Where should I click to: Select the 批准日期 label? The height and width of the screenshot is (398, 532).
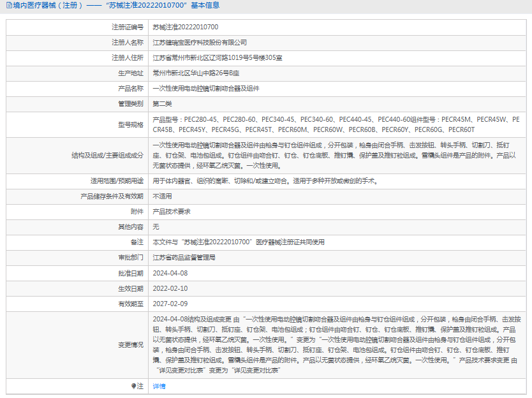point(131,274)
